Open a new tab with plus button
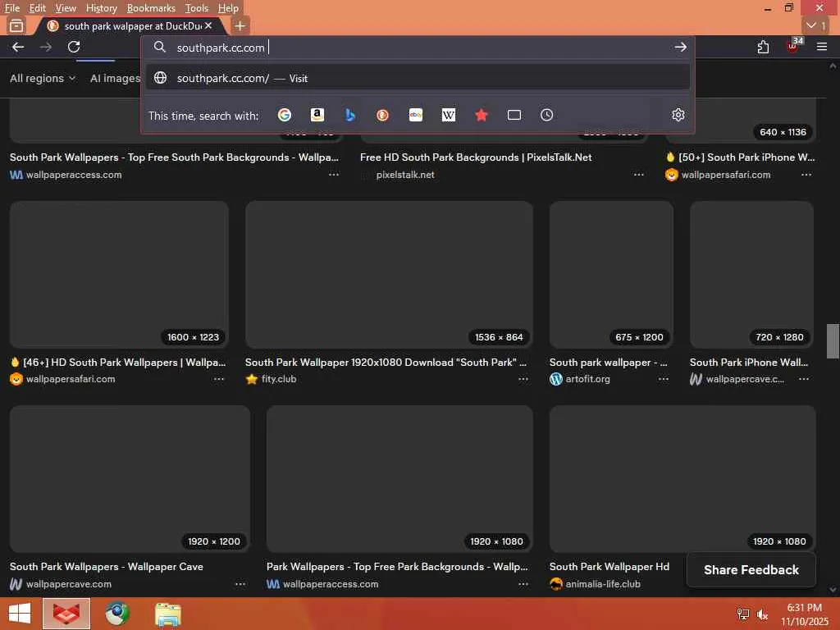 tap(240, 25)
